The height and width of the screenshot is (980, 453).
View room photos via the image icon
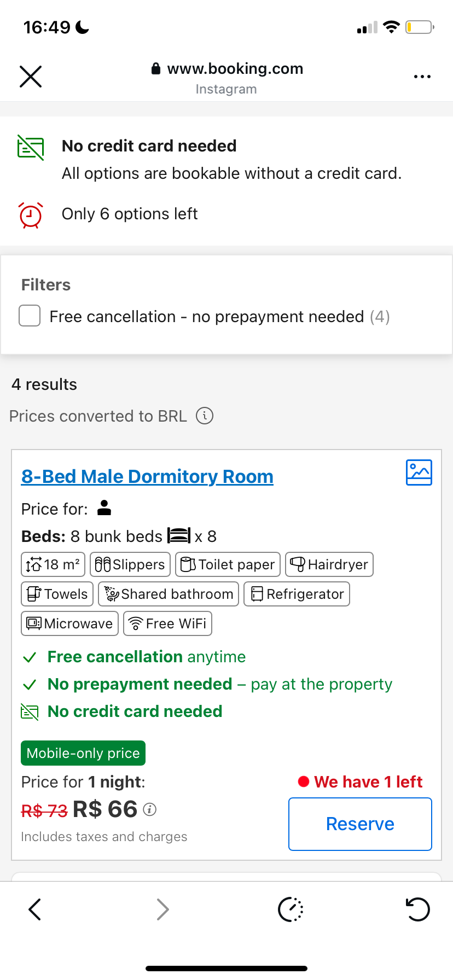pos(419,472)
